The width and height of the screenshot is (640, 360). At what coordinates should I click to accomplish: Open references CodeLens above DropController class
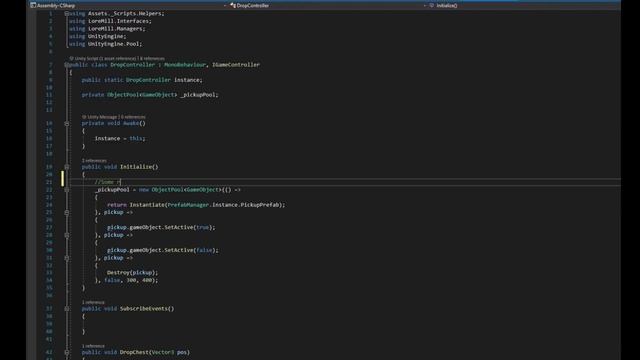point(152,59)
